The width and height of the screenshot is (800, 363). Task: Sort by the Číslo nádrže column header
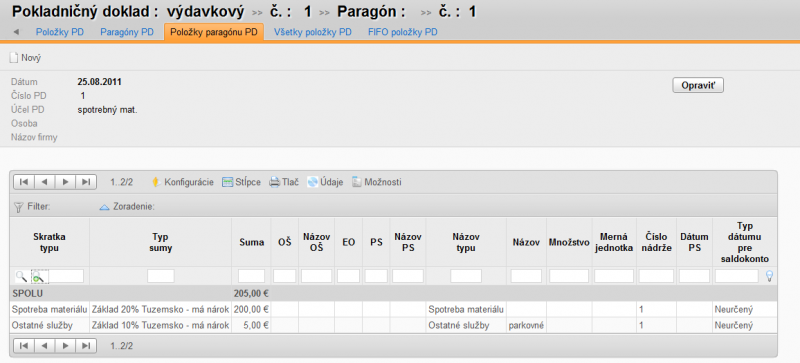656,242
